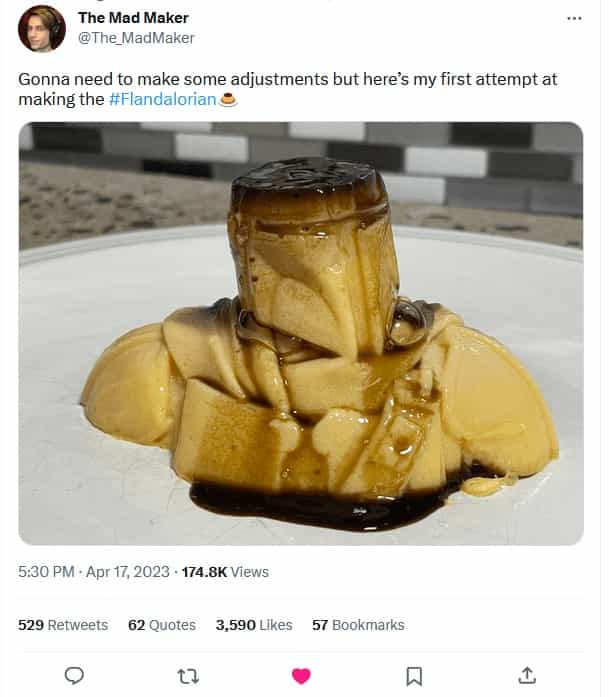This screenshot has width=609, height=697.
Task: Open the 57 Bookmarks count
Action: (358, 625)
